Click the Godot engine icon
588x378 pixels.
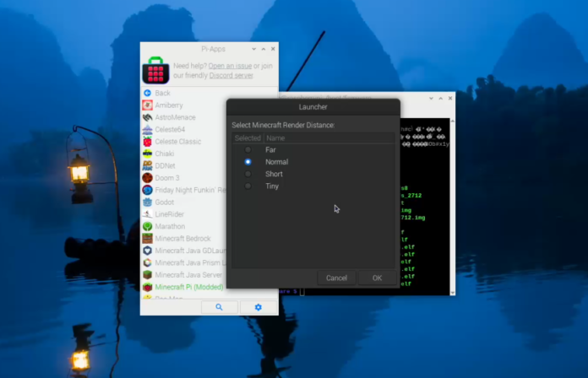[x=147, y=202]
